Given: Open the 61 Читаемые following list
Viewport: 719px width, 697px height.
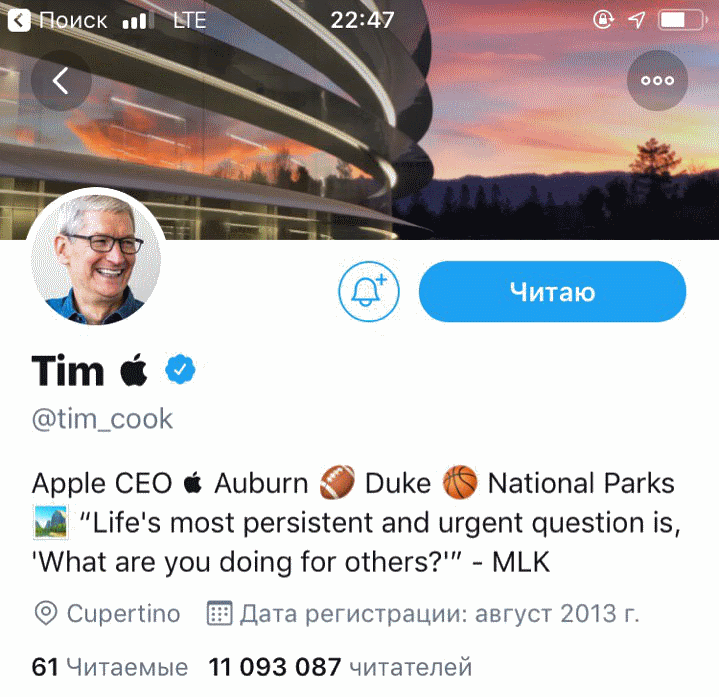Looking at the screenshot, I should [x=110, y=666].
